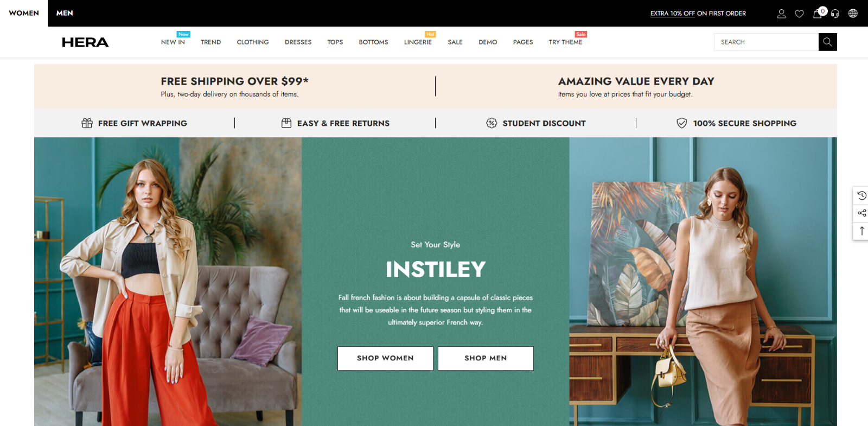This screenshot has width=868, height=426.
Task: Open the user account icon
Action: click(781, 14)
